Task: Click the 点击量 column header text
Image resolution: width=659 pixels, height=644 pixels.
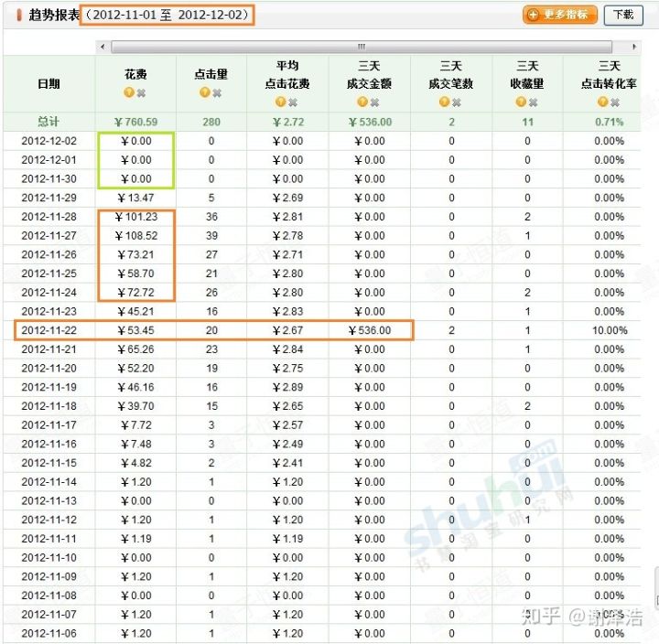Action: (x=211, y=74)
